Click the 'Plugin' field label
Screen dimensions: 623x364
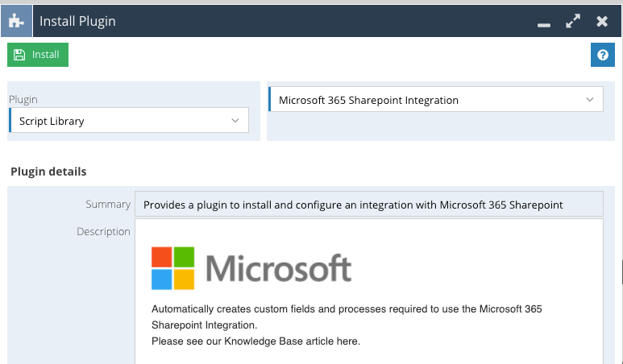tap(23, 99)
